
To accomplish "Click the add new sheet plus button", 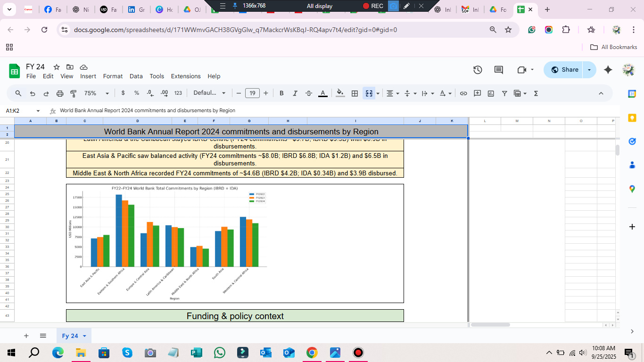I will pos(26,336).
